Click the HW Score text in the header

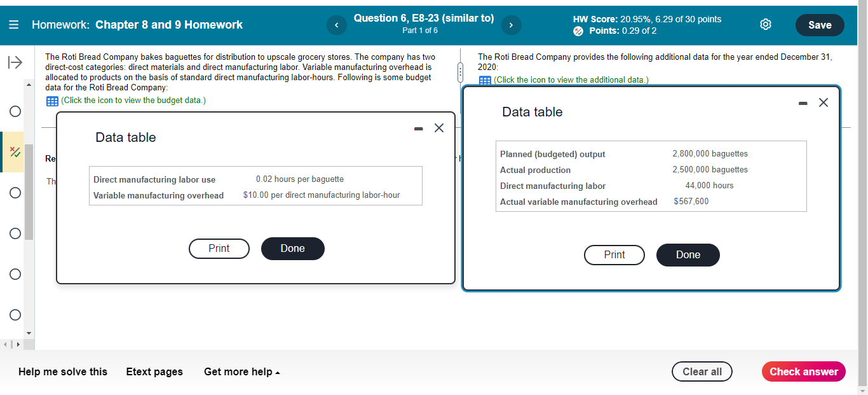647,19
